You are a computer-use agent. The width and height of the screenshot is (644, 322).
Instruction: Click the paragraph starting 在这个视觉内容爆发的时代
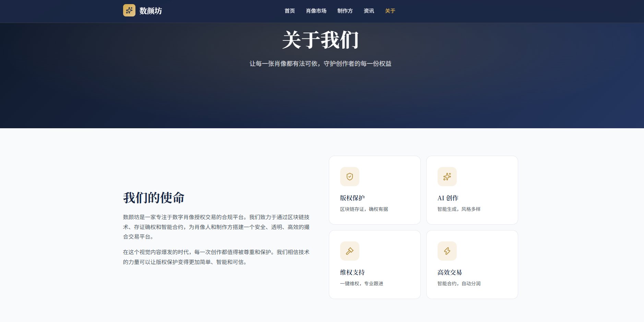[x=216, y=257]
